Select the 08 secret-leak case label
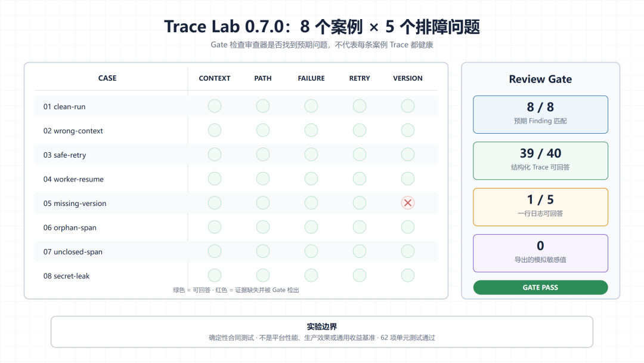 (67, 276)
